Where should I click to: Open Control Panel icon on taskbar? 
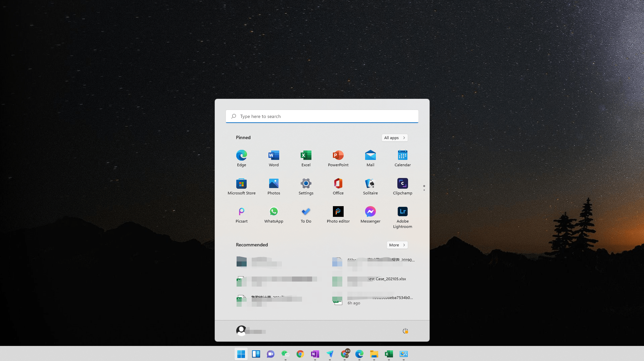404,354
